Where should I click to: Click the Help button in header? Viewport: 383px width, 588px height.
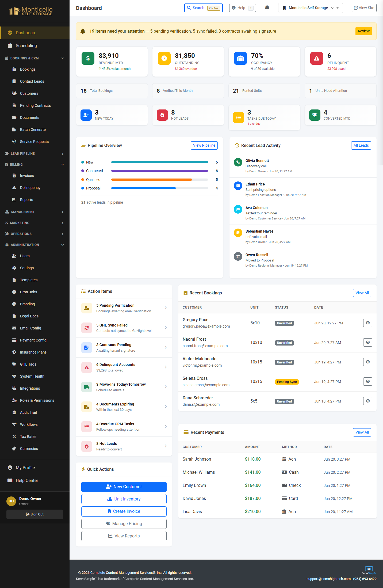(242, 8)
